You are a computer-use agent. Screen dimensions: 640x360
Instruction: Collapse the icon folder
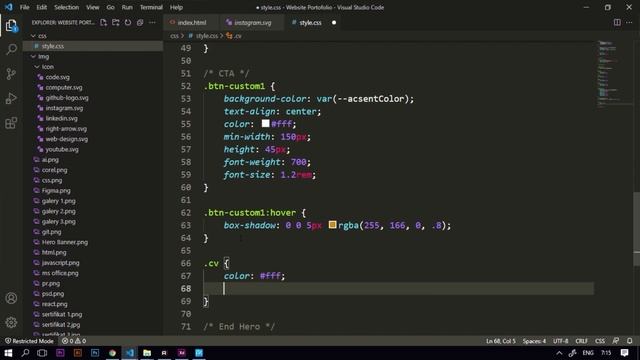click(37, 67)
